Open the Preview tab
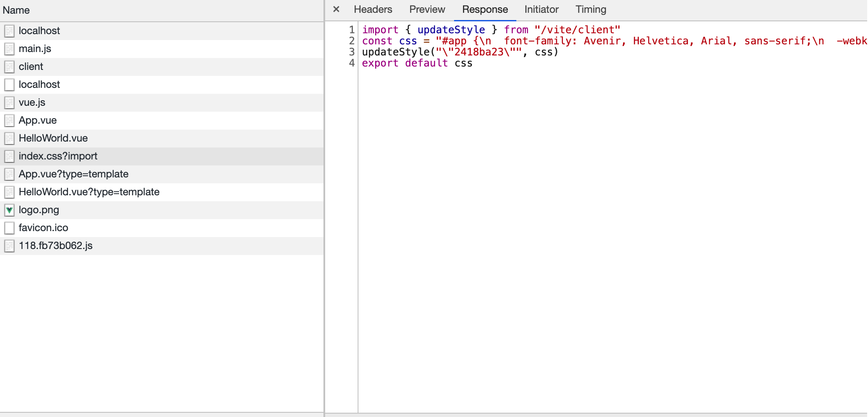This screenshot has height=417, width=868. point(427,9)
